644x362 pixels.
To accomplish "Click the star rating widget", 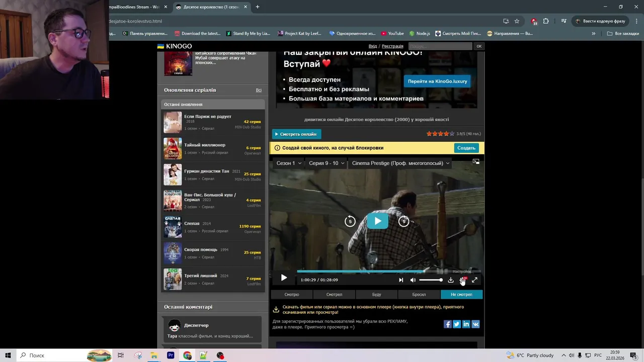I will [440, 134].
